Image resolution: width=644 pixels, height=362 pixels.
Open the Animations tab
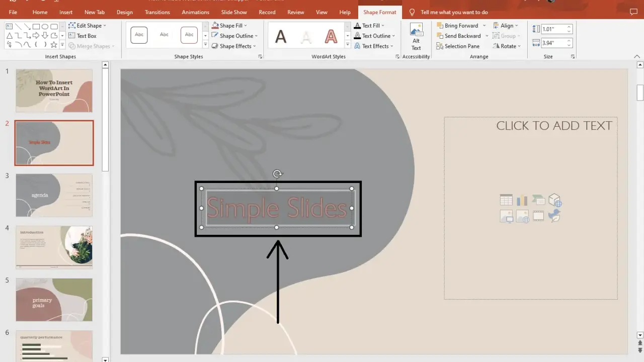tap(196, 12)
